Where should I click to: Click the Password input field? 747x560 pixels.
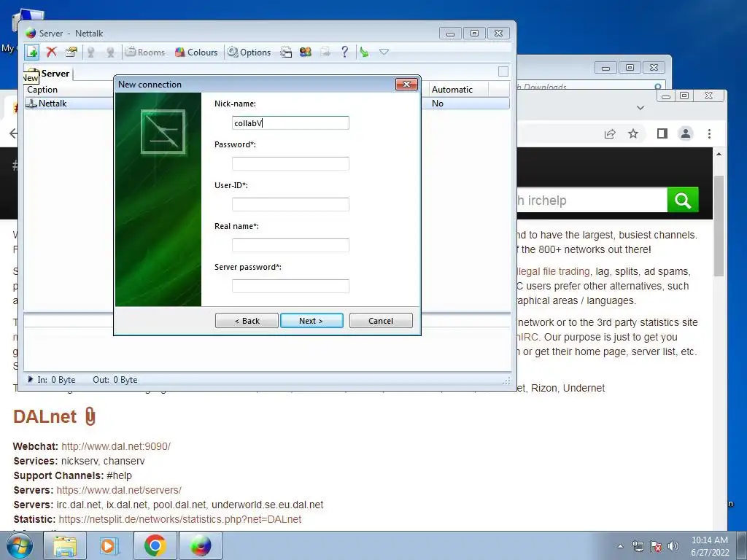click(290, 164)
